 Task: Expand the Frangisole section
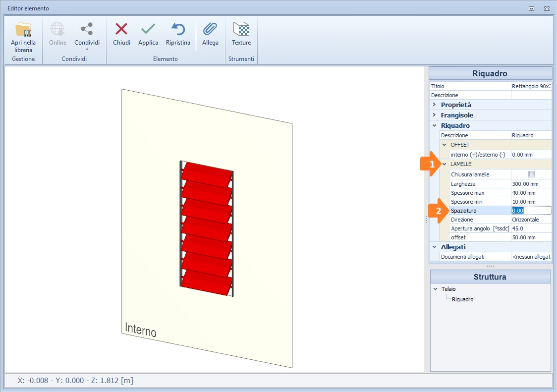435,115
